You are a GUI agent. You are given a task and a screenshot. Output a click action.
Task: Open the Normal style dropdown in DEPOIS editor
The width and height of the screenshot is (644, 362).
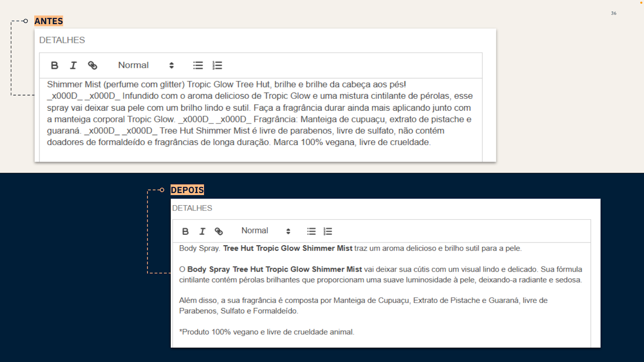(x=266, y=231)
